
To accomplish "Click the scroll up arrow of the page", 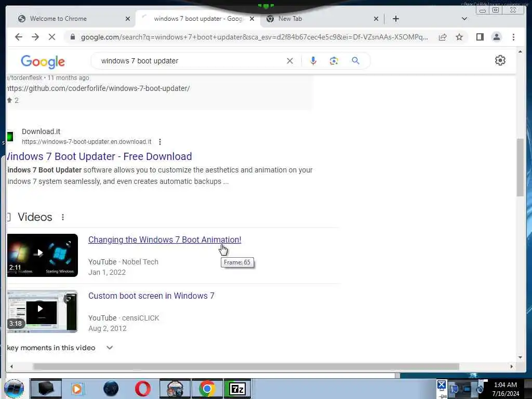I will tap(520, 51).
